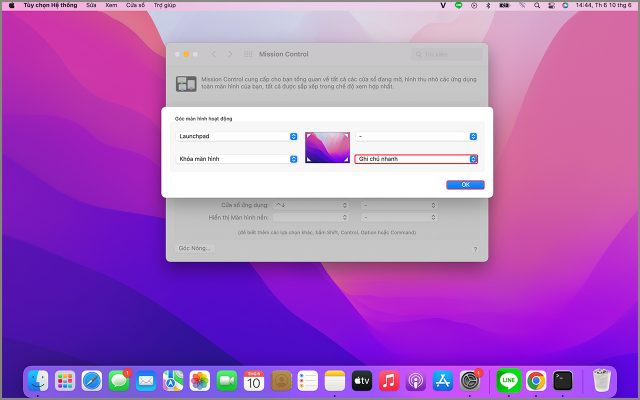Launch the Music app from the dock
The height and width of the screenshot is (400, 640).
tap(389, 380)
